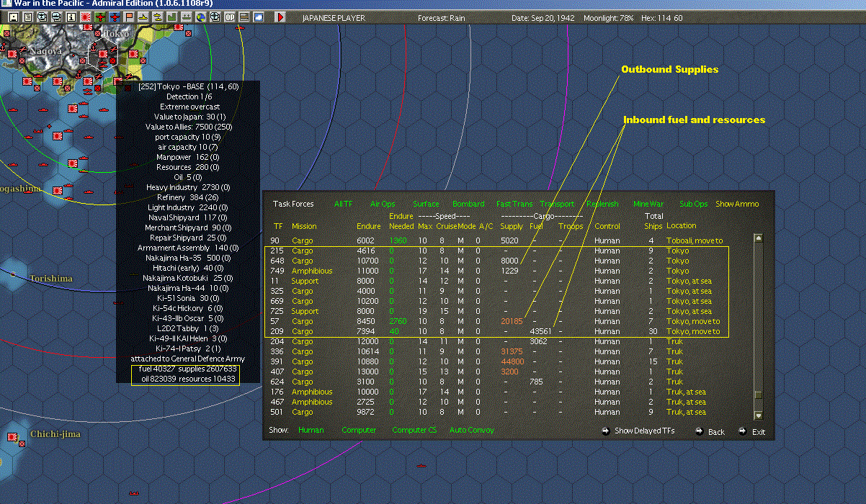Open the OP operations report icon
Image resolution: width=866 pixels, height=504 pixels.
tap(229, 17)
